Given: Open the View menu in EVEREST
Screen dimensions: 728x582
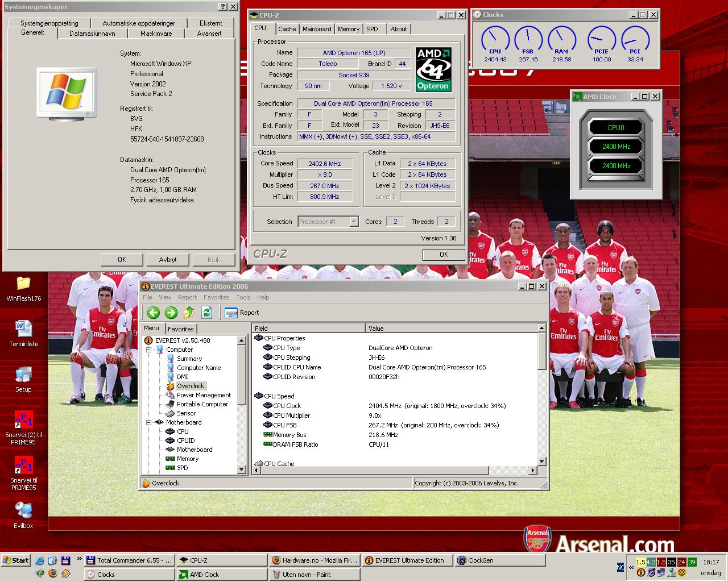Looking at the screenshot, I should point(165,297).
